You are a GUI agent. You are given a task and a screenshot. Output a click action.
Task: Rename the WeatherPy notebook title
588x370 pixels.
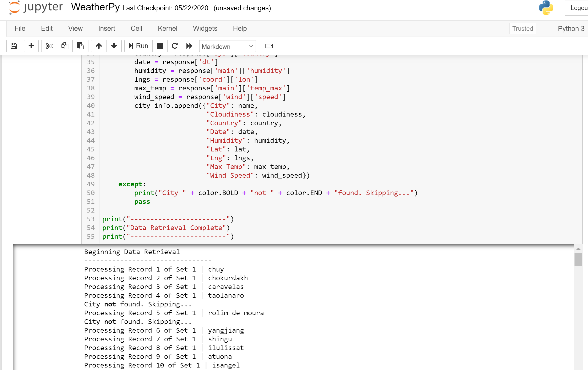click(95, 7)
